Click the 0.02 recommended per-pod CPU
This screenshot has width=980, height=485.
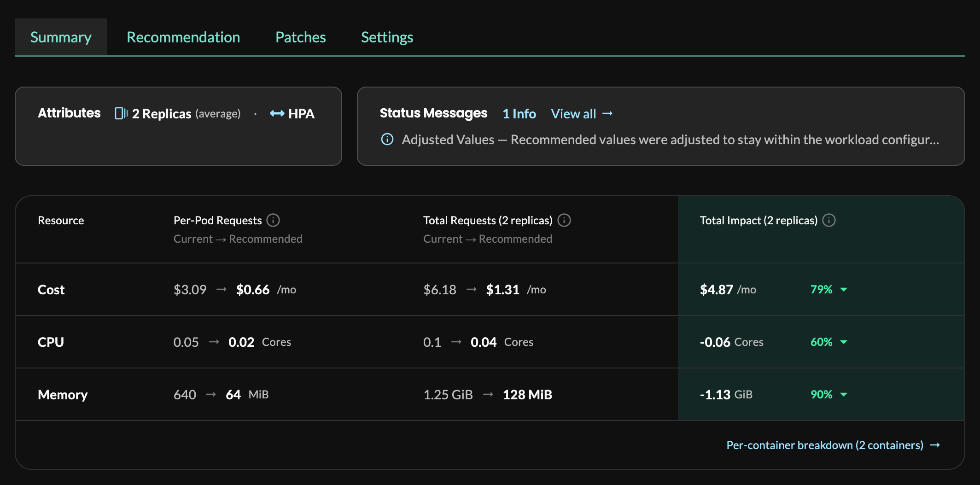pyautogui.click(x=241, y=342)
